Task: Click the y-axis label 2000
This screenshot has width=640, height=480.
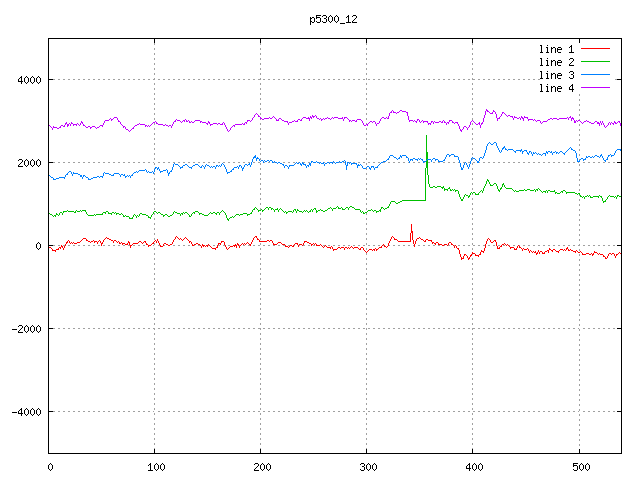Action: (x=29, y=163)
